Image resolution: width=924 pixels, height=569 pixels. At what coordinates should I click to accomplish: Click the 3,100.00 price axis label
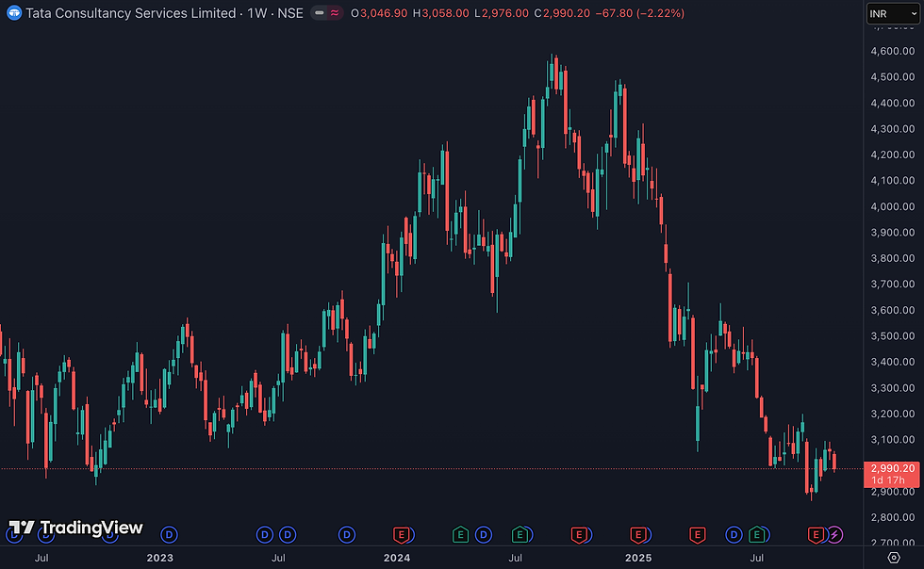click(893, 440)
